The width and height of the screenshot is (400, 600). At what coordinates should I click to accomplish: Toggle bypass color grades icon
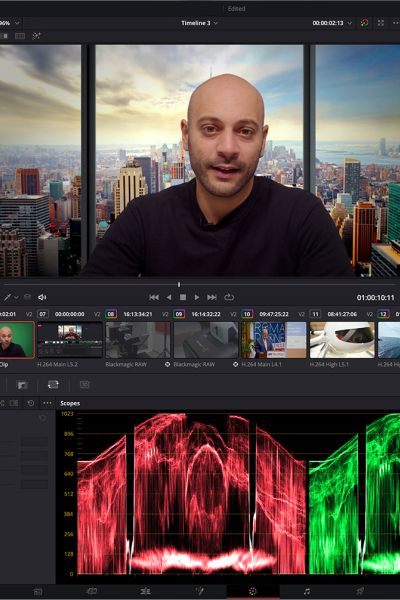pyautogui.click(x=364, y=23)
